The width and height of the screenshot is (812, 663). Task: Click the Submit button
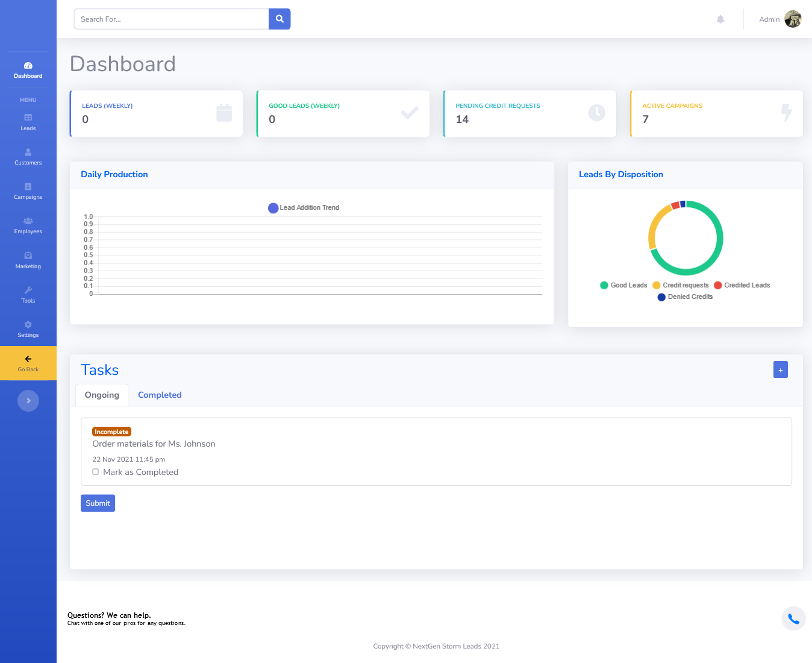[x=98, y=503]
